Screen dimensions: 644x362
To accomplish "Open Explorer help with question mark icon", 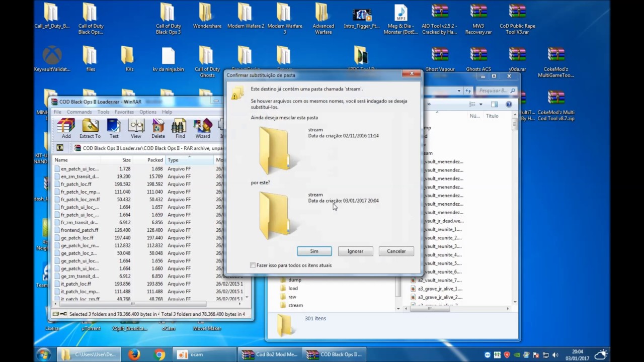I will tap(509, 105).
